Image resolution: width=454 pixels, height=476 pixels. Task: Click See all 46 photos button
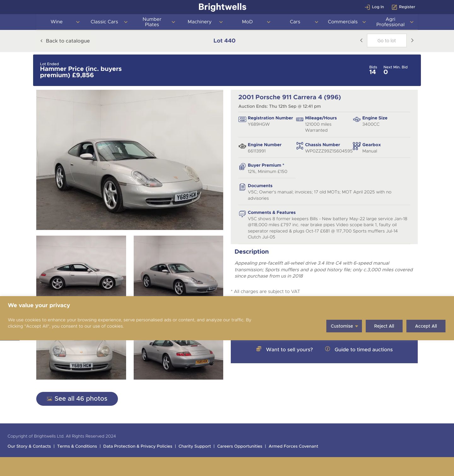click(77, 399)
